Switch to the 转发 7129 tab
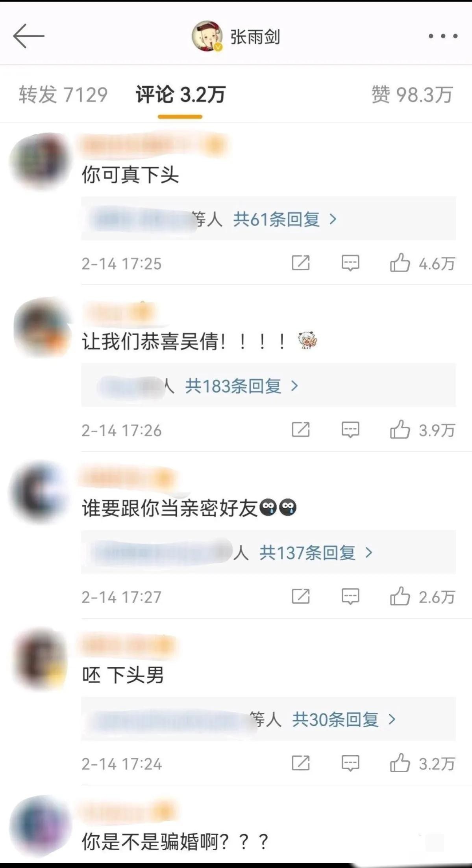472x868 pixels. point(63,95)
